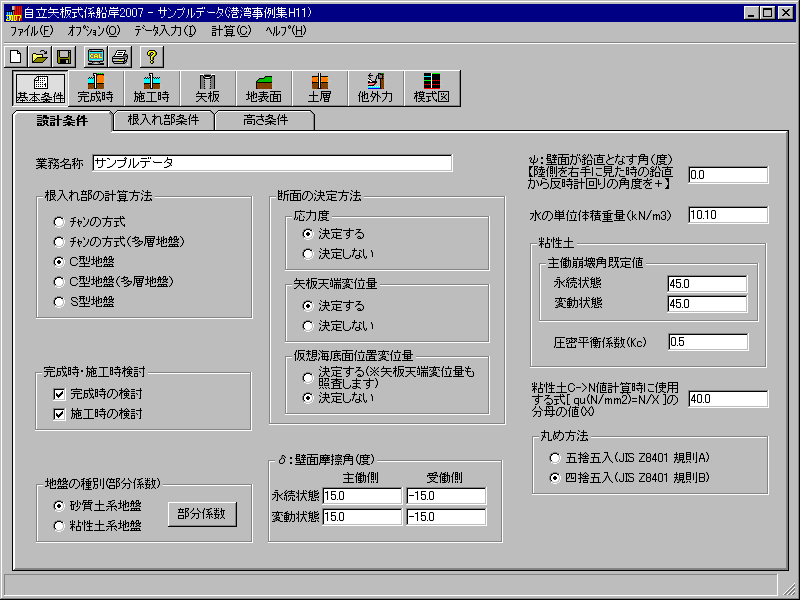800x600 pixels.
Task: Select 五捨五入 rounding method
Action: (555, 458)
